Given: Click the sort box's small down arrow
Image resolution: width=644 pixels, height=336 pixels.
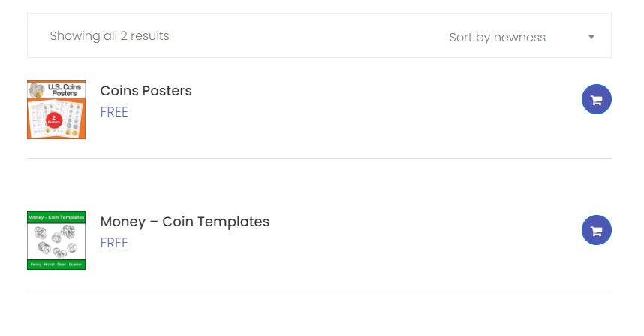Looking at the screenshot, I should 591,37.
